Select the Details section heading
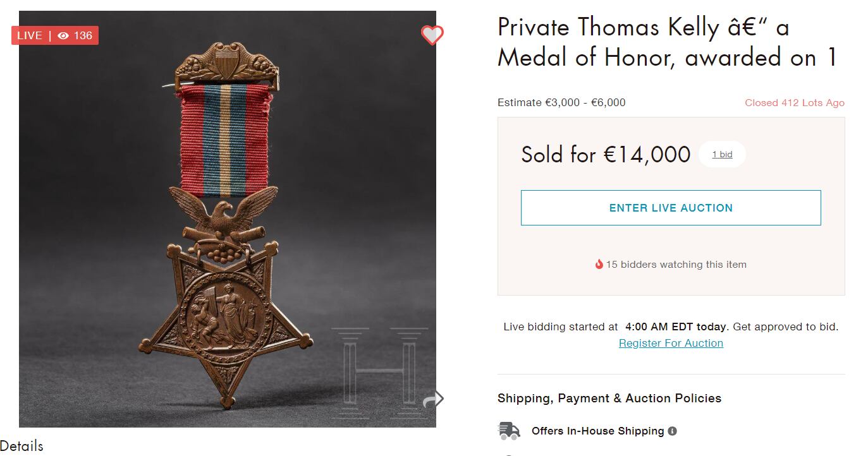Screen dimensions: 868x456 coord(22,446)
